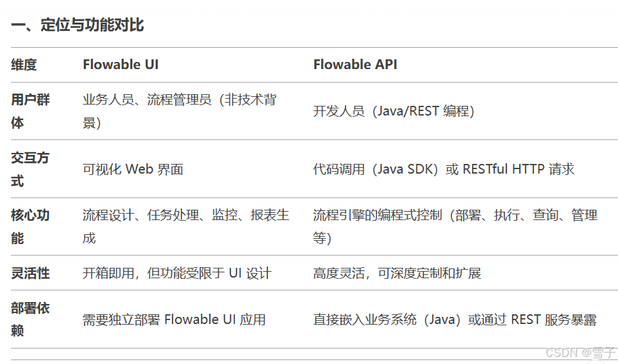618x364 pixels.
Task: Click the cell 需要独立部署 Flowable UI 应用
Action: [x=174, y=319]
